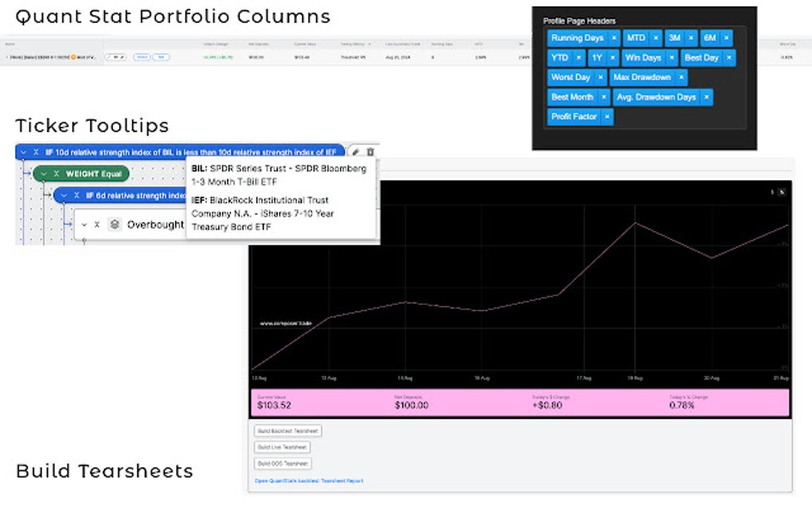Viewport: 812px width, 508px height.
Task: Remove the MTD header tag
Action: (x=656, y=38)
